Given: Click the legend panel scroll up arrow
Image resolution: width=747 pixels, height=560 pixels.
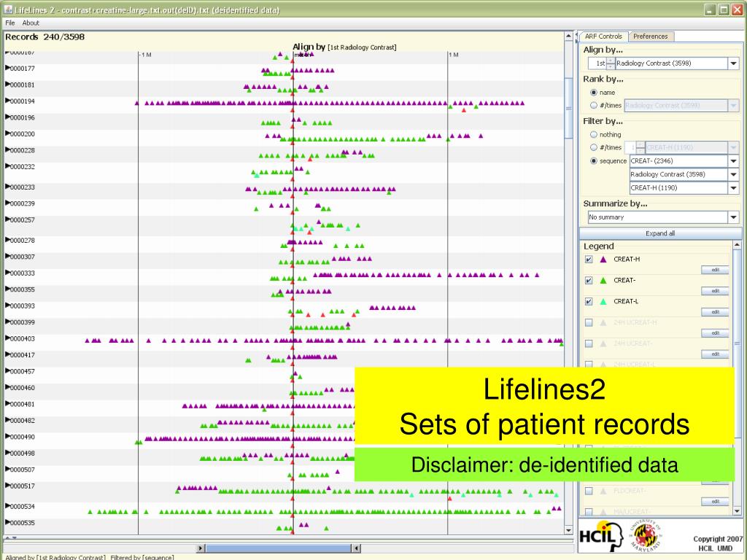Looking at the screenshot, I should coord(737,245).
